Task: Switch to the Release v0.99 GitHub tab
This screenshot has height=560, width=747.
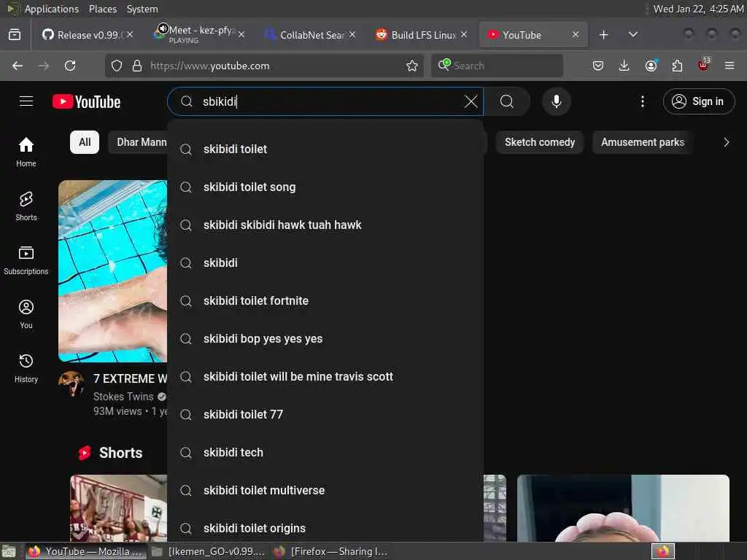Action: click(x=86, y=35)
